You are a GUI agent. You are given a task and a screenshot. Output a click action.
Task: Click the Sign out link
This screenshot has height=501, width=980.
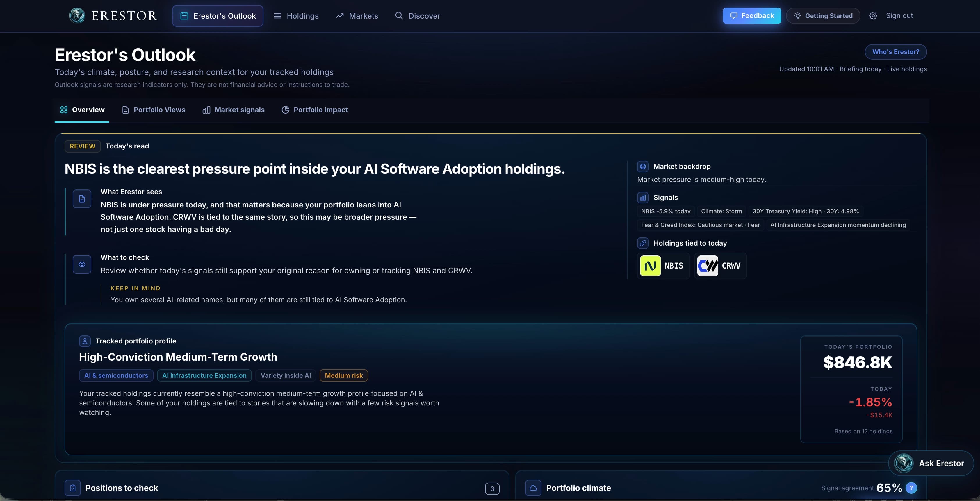pos(899,16)
